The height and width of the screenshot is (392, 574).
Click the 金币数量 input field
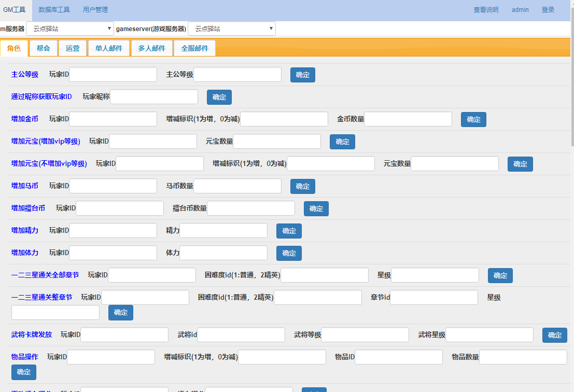click(408, 119)
